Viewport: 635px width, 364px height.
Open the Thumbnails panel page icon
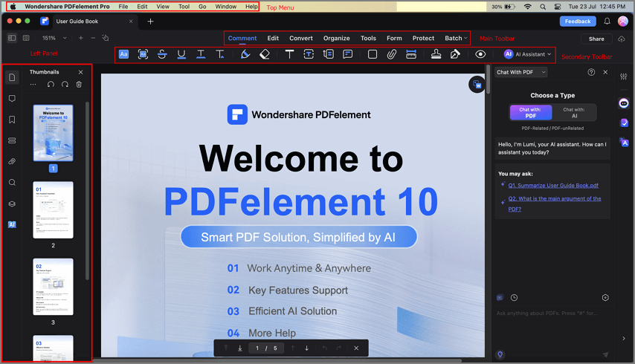(12, 77)
